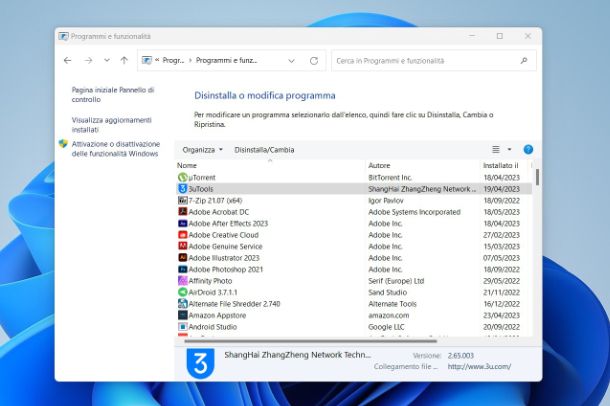Click the Adobe Photoshop 2021 icon
This screenshot has width=610, height=406.
click(x=182, y=269)
